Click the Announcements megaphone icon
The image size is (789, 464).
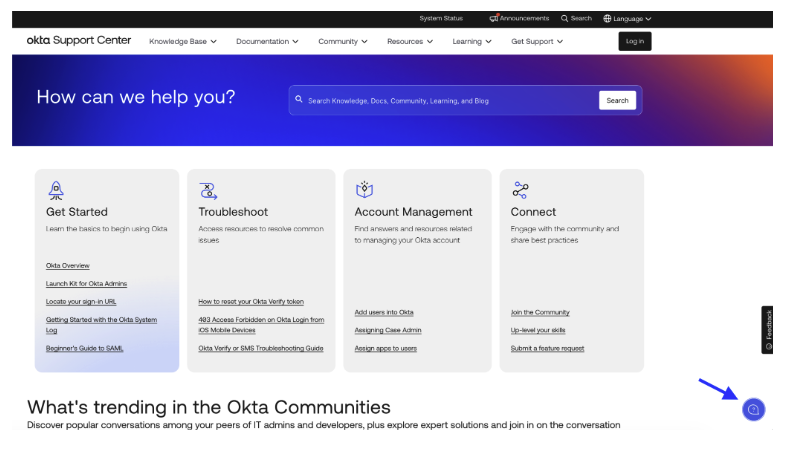tap(494, 19)
